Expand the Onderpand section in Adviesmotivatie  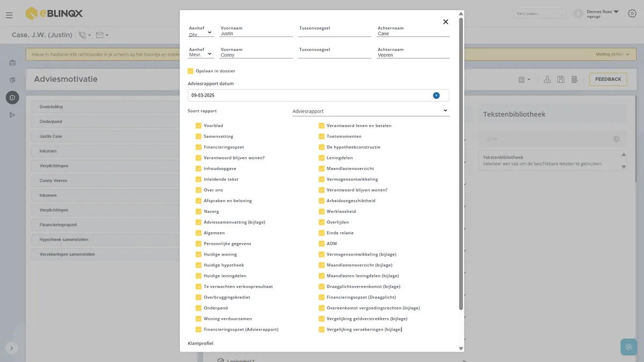(106, 122)
